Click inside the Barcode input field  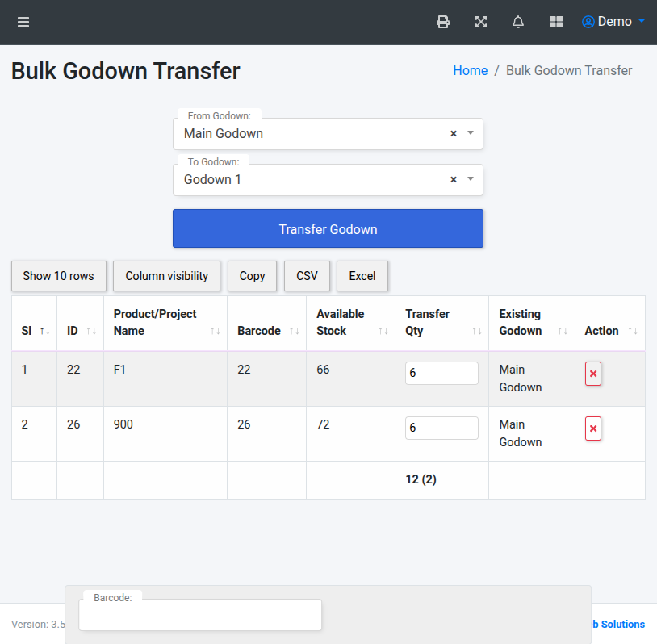199,615
